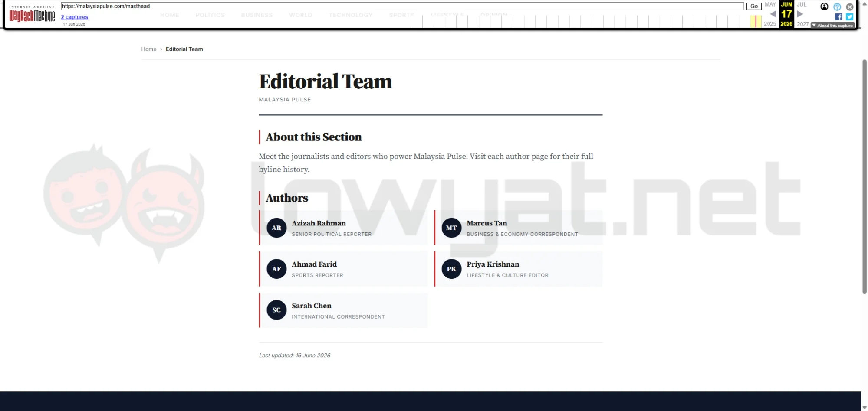Image resolution: width=868 pixels, height=411 pixels.
Task: Click the JUL month label
Action: point(802,4)
